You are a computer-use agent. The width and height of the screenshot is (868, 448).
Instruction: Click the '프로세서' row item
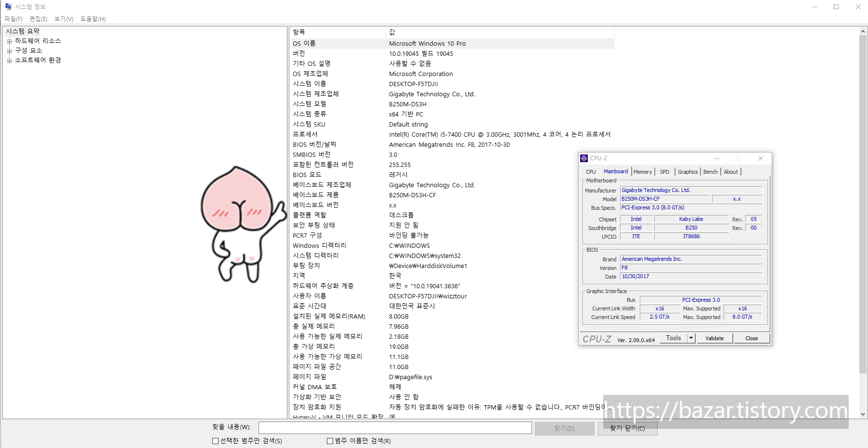click(x=452, y=134)
